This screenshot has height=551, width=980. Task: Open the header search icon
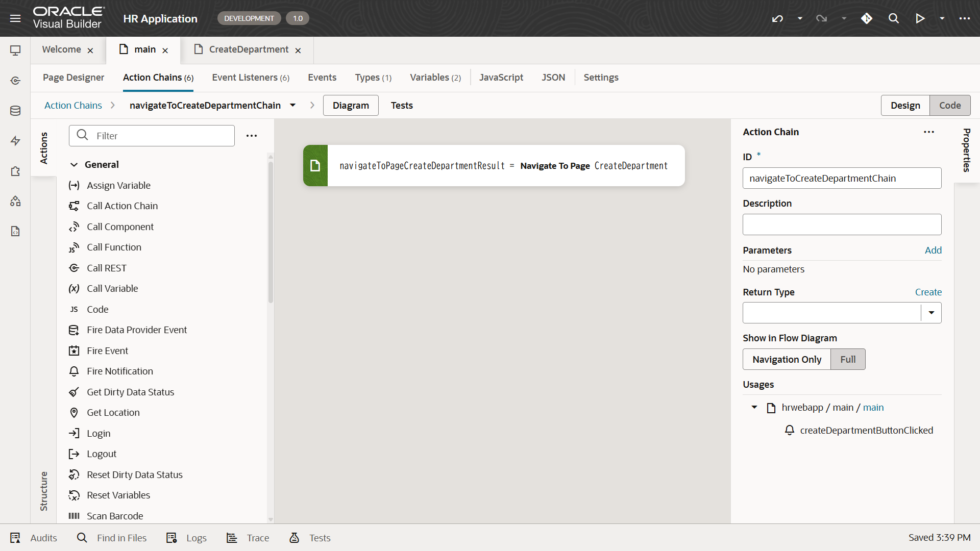(893, 18)
